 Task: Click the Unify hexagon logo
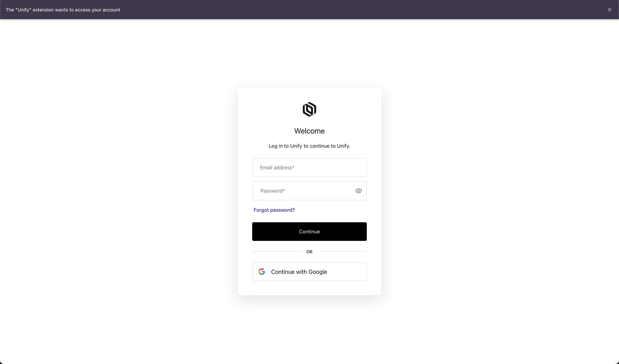click(x=309, y=109)
